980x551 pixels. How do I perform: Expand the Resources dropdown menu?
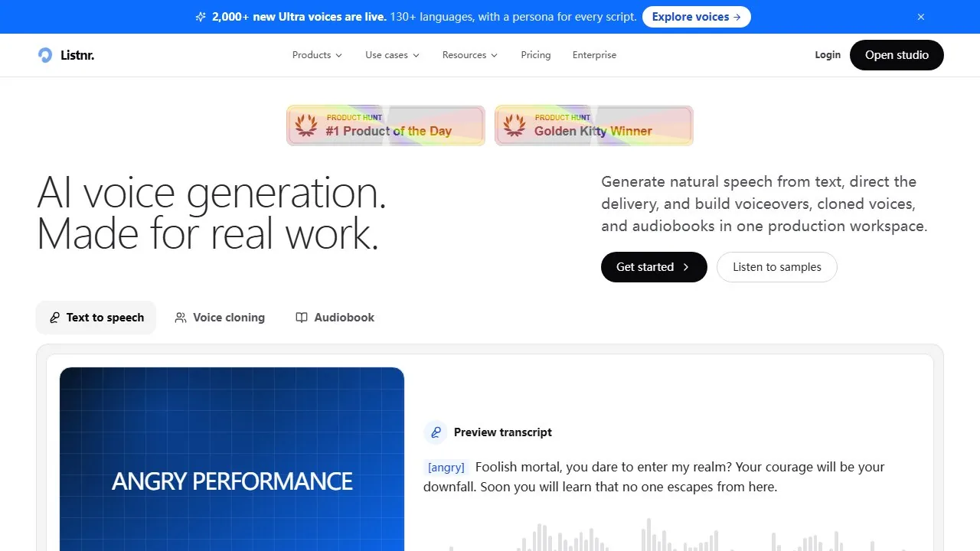point(470,55)
